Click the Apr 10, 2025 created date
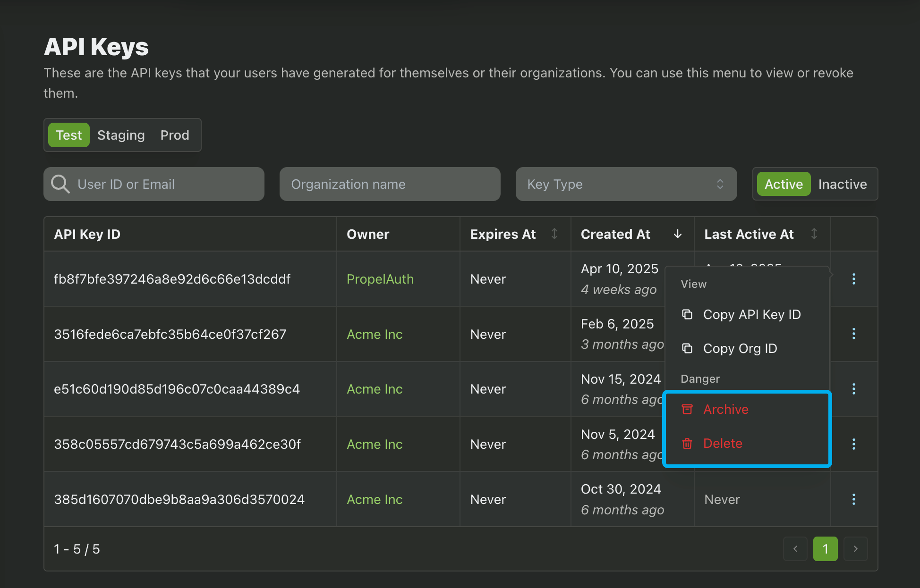The width and height of the screenshot is (920, 588). (620, 269)
